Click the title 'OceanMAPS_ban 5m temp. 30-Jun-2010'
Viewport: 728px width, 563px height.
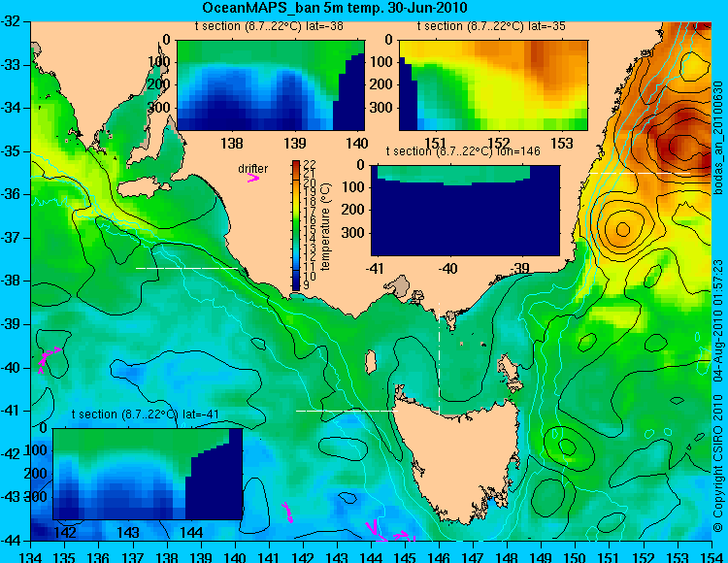335,8
